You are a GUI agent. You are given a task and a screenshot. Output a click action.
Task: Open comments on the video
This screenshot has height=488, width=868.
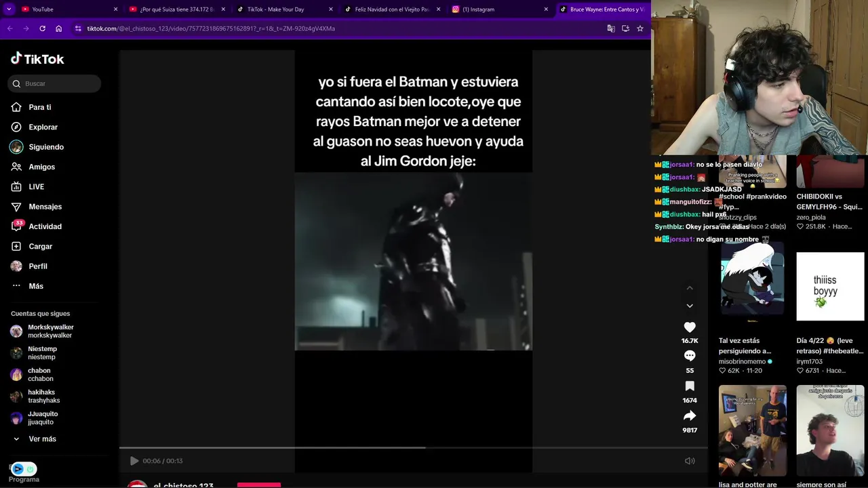690,356
